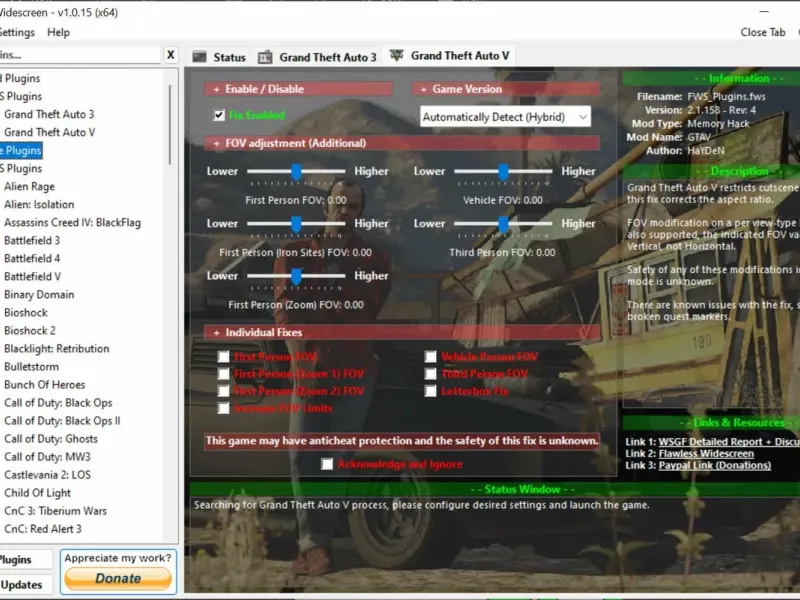Open the Help menu
Viewport: 800px width, 600px height.
59,32
